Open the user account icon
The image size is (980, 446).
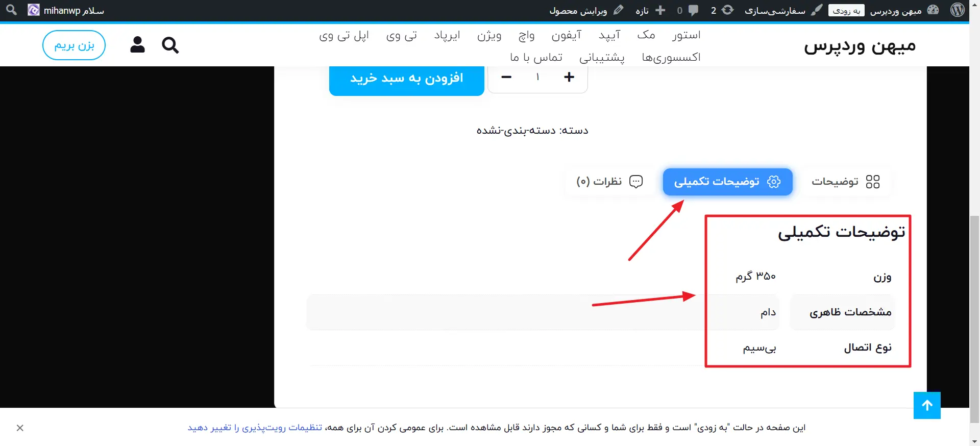pyautogui.click(x=137, y=45)
